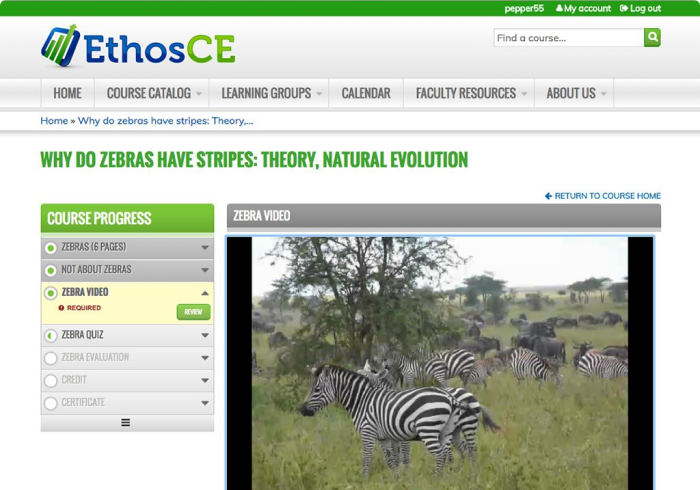
Task: Expand the Zebra Evaluation arrow
Action: pyautogui.click(x=205, y=358)
